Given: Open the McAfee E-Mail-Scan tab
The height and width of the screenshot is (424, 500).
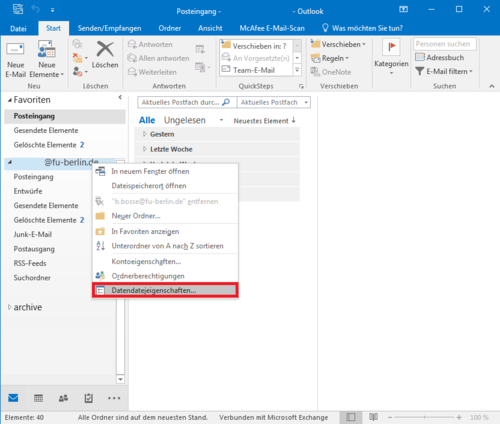Looking at the screenshot, I should (x=272, y=28).
